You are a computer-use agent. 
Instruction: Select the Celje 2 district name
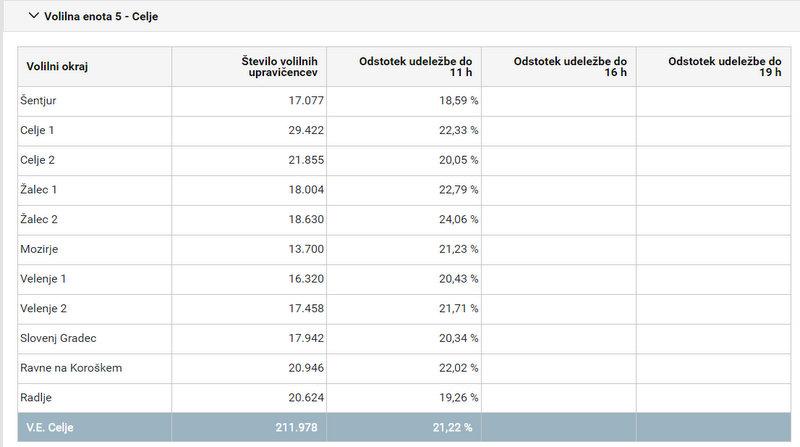pos(37,160)
